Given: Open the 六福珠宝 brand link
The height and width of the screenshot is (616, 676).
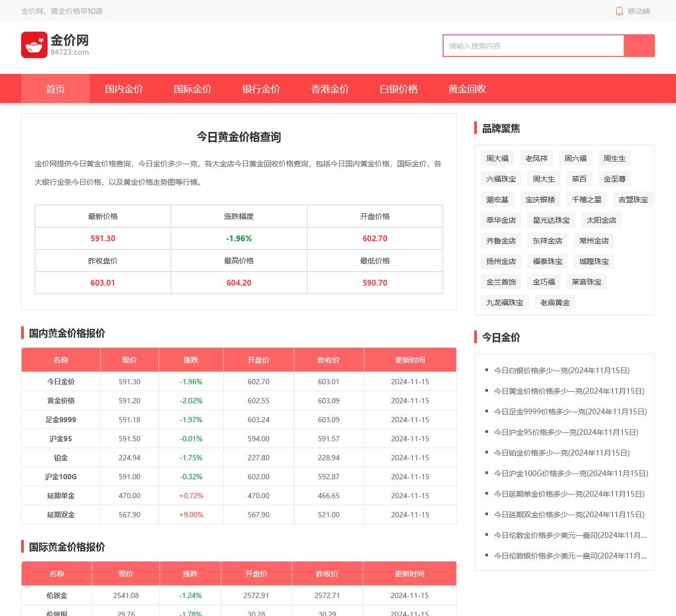Looking at the screenshot, I should coord(501,179).
